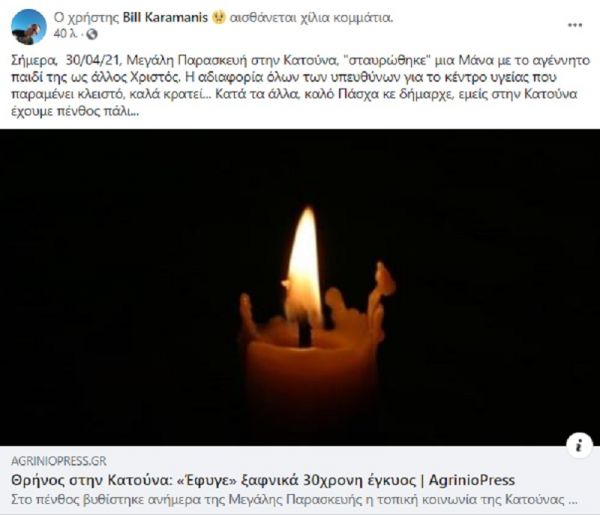Click 'AgrinioPress' at end of headline

(x=472, y=480)
